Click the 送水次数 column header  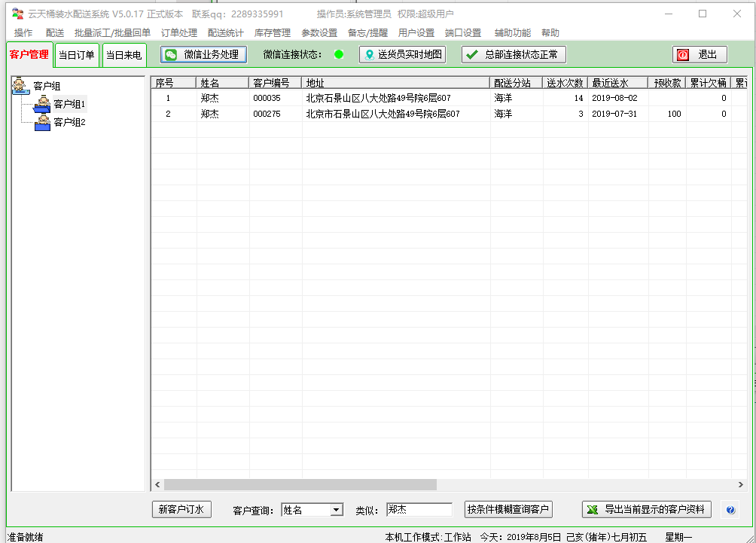click(x=565, y=83)
